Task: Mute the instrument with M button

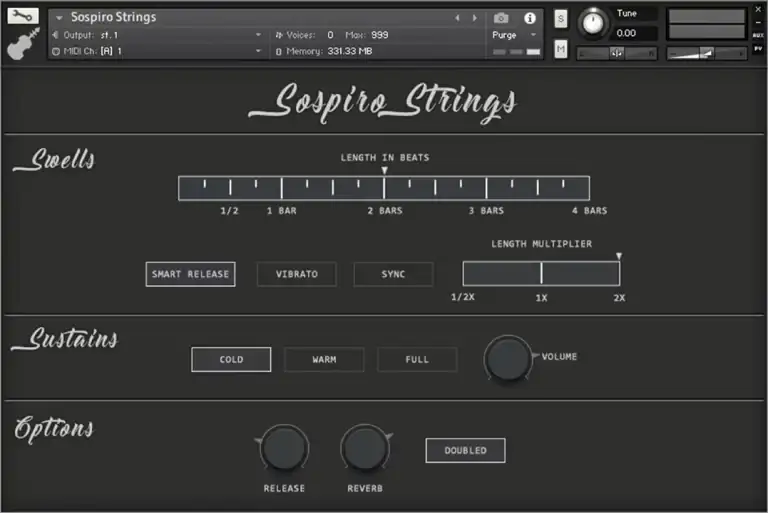Action: 560,49
